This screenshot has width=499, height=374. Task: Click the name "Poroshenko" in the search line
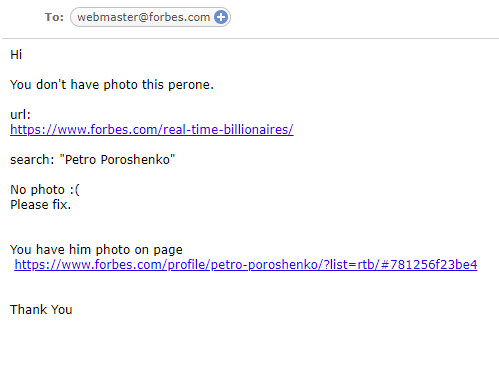[x=135, y=160]
